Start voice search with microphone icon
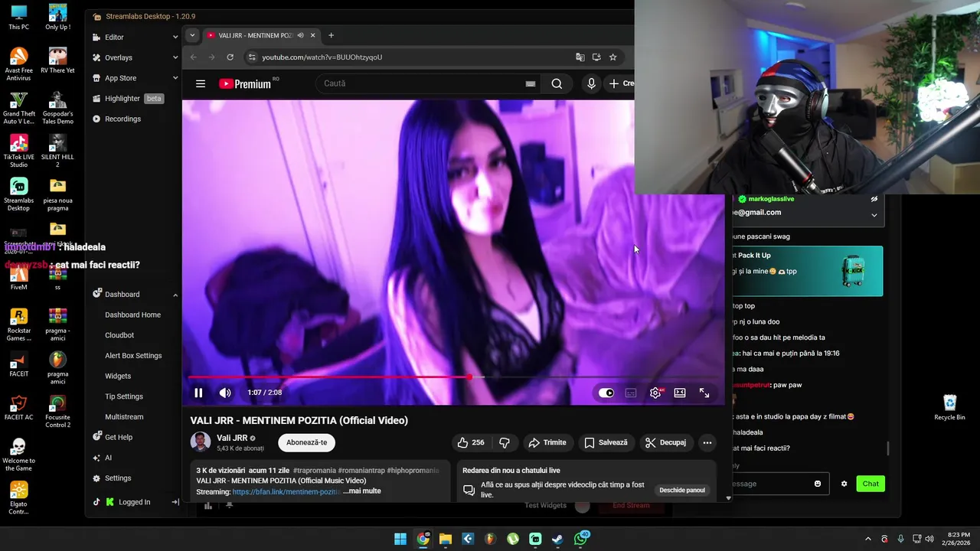Screen dimensions: 980x551 point(591,83)
